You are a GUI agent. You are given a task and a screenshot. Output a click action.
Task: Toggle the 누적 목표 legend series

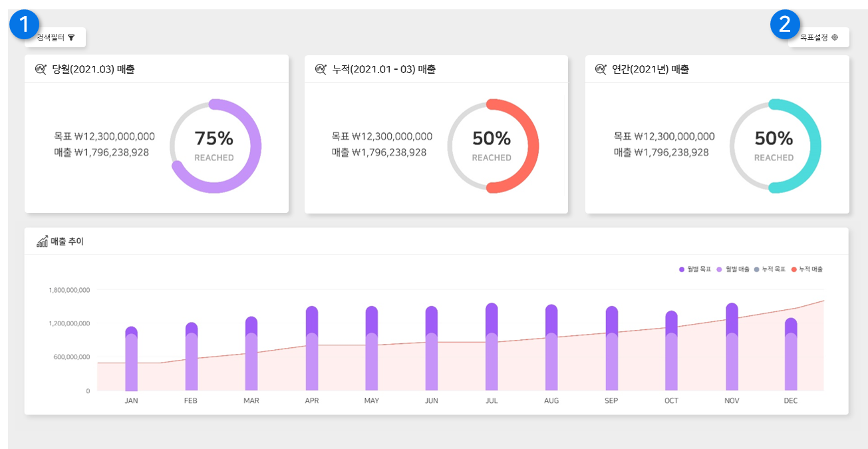point(770,269)
